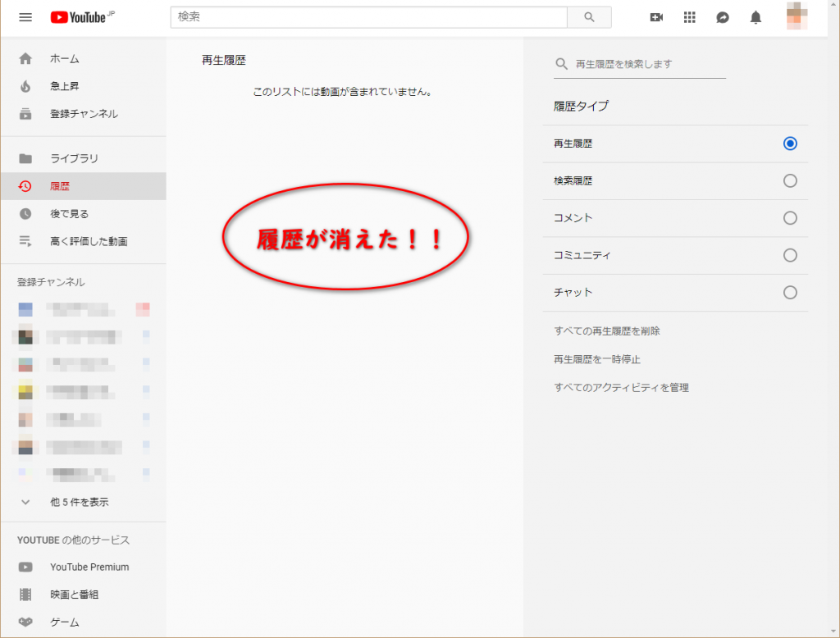
Task: Open 急上昇 trending page
Action: click(64, 86)
